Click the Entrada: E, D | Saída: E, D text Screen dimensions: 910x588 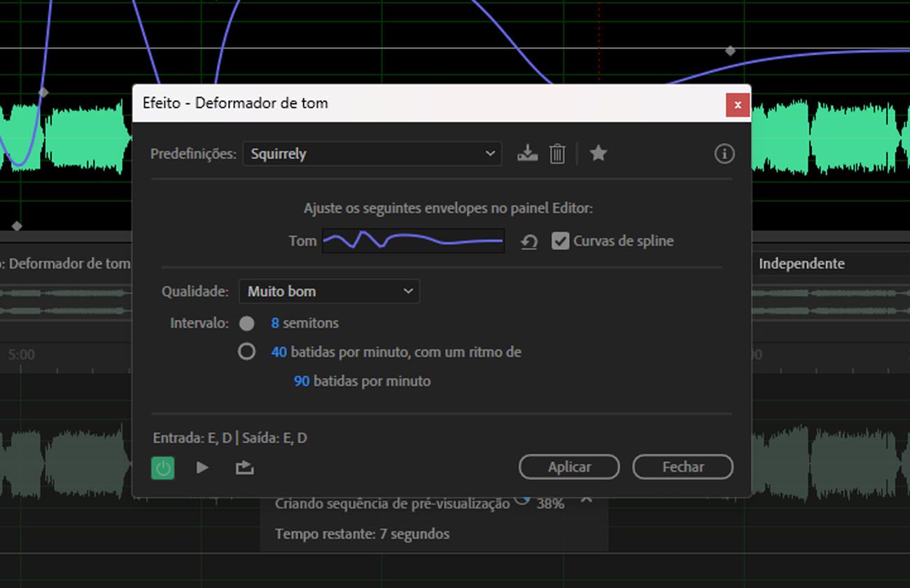[230, 438]
